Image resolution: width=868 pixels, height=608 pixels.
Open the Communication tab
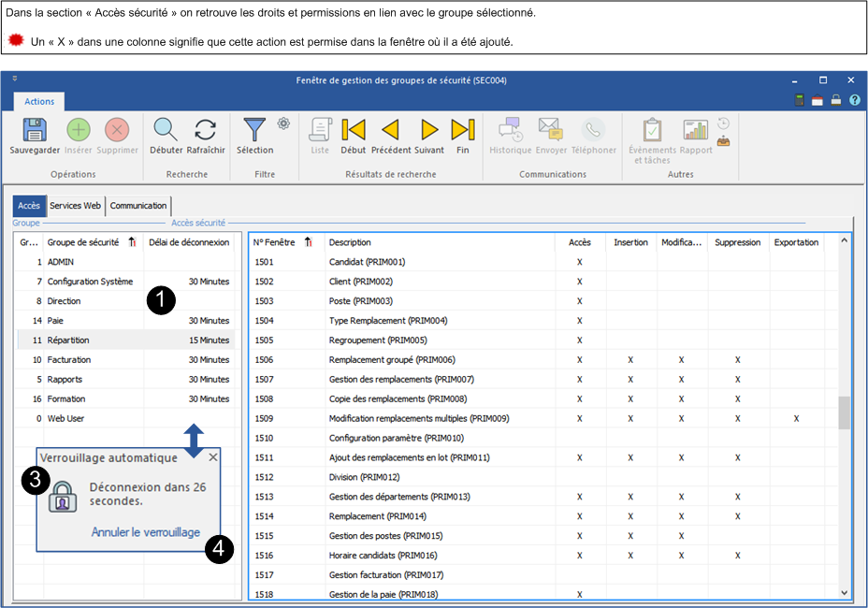coord(138,206)
